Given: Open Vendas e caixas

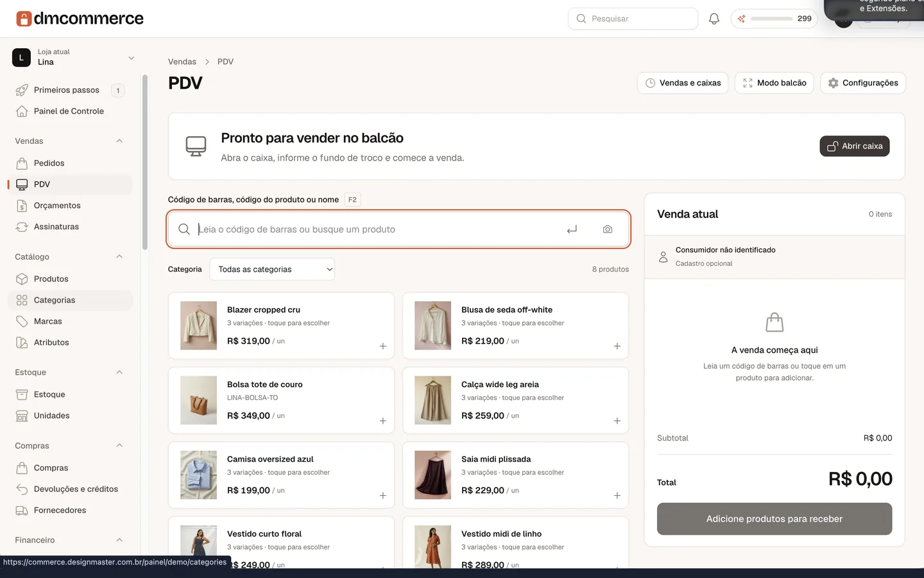Looking at the screenshot, I should pos(683,83).
